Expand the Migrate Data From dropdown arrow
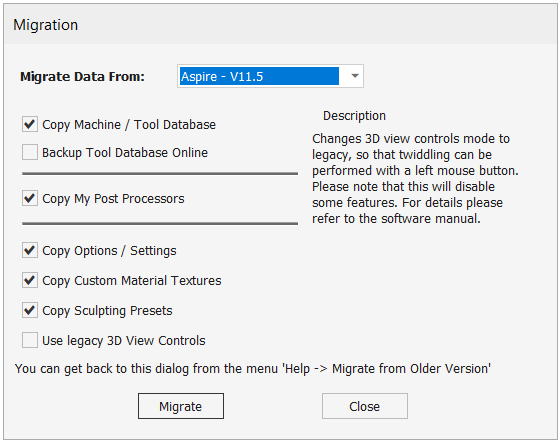This screenshot has height=442, width=560. click(355, 76)
